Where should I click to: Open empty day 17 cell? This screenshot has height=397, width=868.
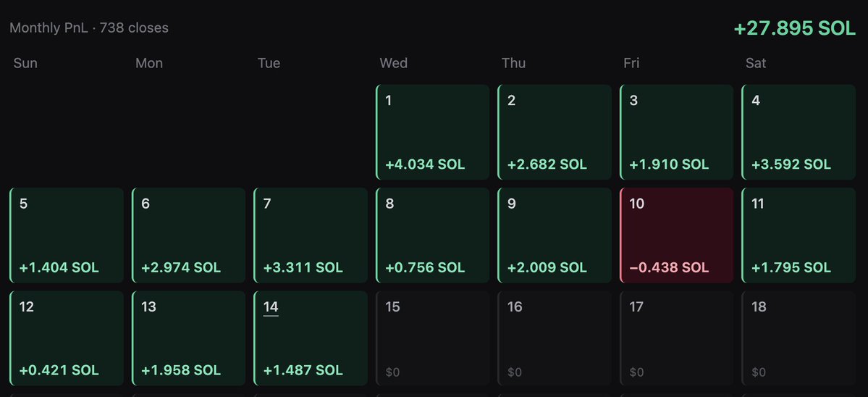pos(676,338)
